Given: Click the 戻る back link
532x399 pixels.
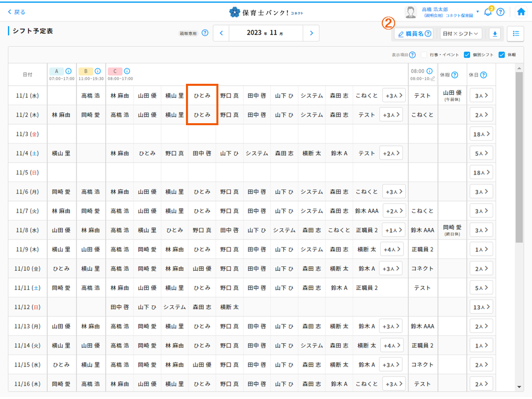Looking at the screenshot, I should point(16,12).
